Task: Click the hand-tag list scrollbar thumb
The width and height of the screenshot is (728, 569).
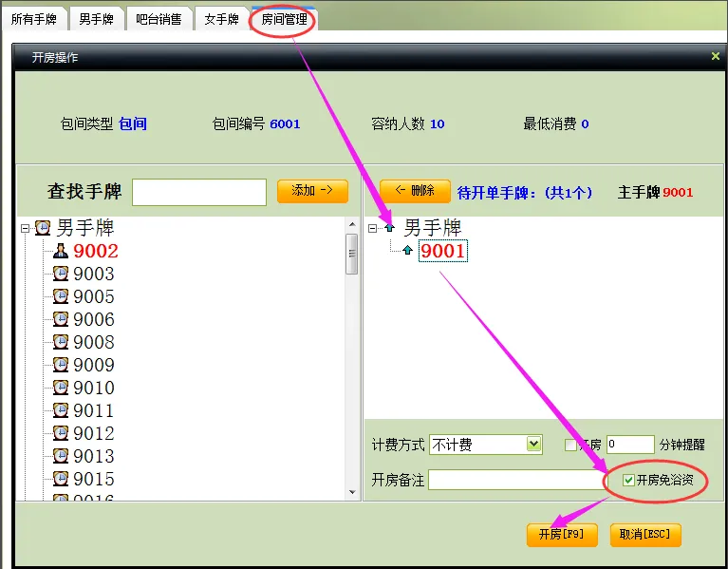Action: click(352, 254)
